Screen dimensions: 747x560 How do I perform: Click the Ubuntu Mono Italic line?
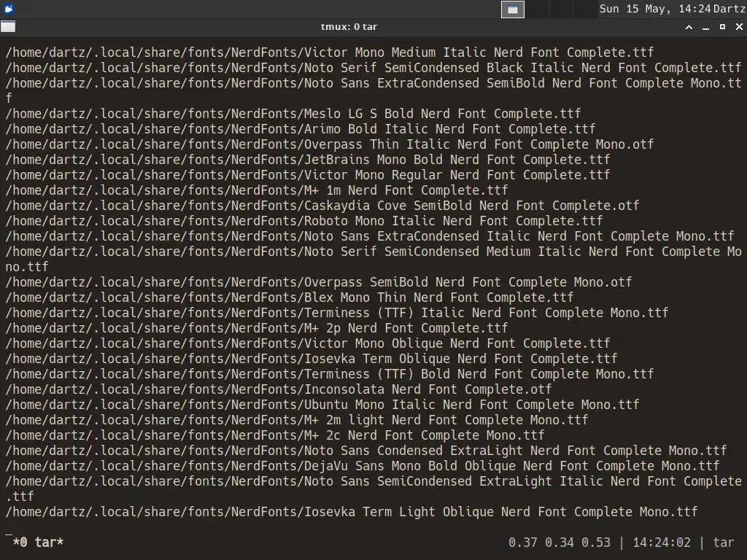pyautogui.click(x=322, y=404)
